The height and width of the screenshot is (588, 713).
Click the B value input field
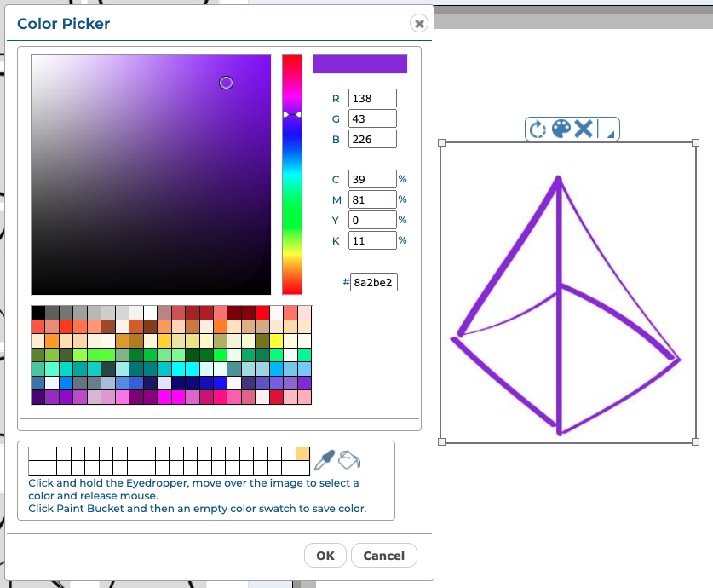click(x=372, y=139)
